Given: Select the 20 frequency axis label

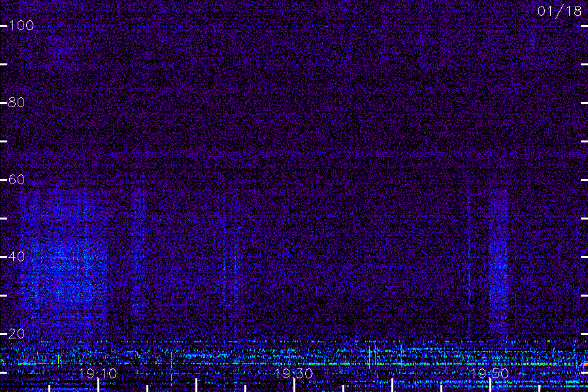Looking at the screenshot, I should tap(16, 333).
